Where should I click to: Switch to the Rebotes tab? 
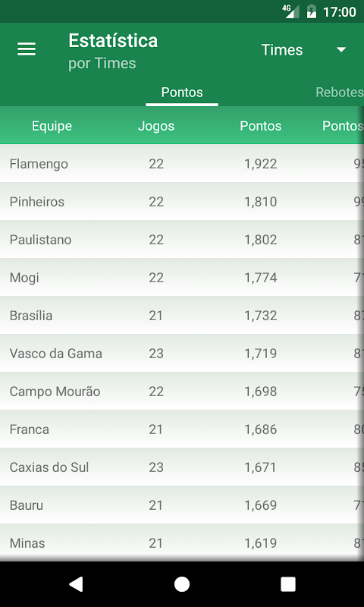[339, 92]
